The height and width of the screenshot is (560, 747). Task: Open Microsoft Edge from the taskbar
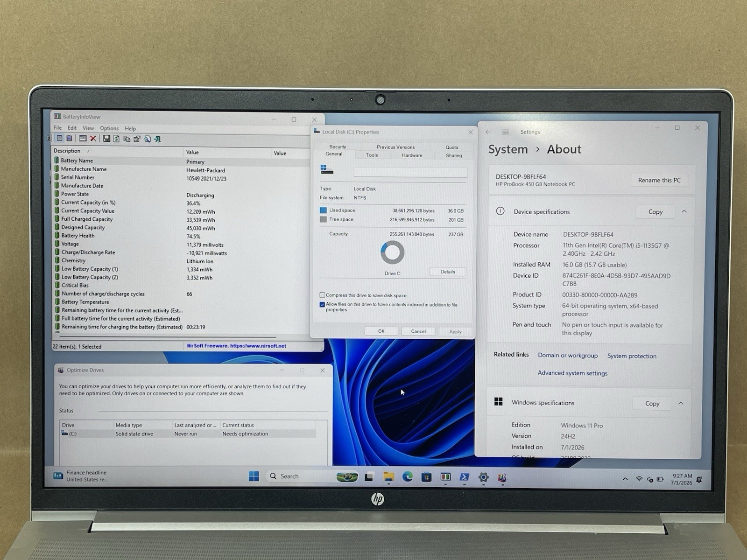(408, 476)
